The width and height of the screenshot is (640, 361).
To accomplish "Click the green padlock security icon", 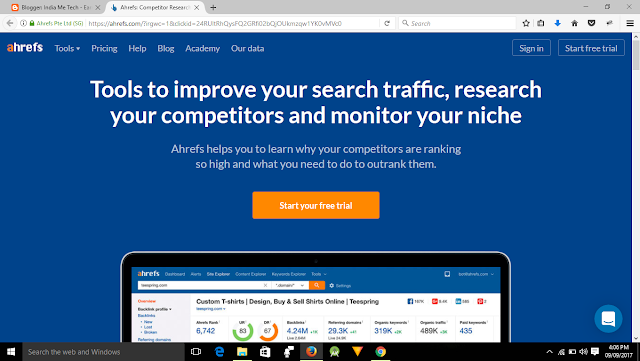I will tap(32, 23).
